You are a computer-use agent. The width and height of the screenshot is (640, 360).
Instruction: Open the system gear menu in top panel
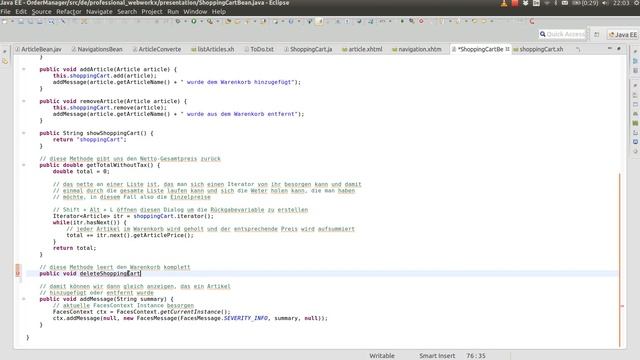(x=636, y=3)
